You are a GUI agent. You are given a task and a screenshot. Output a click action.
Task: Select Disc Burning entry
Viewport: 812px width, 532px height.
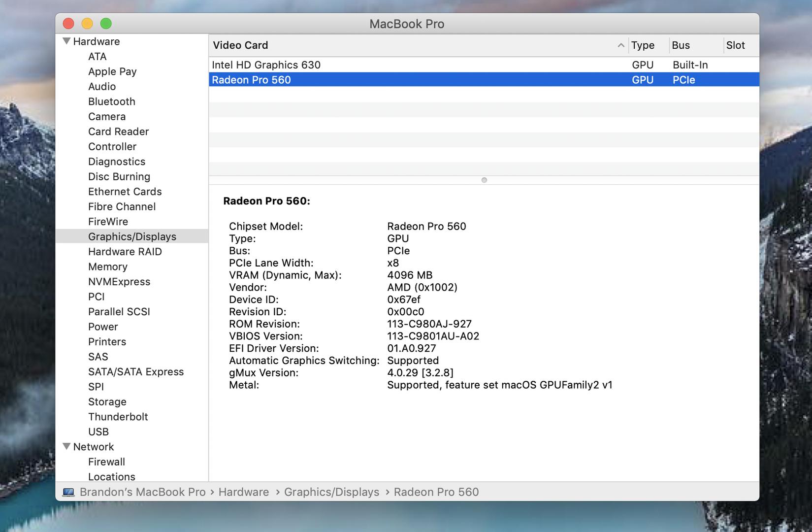(x=119, y=177)
